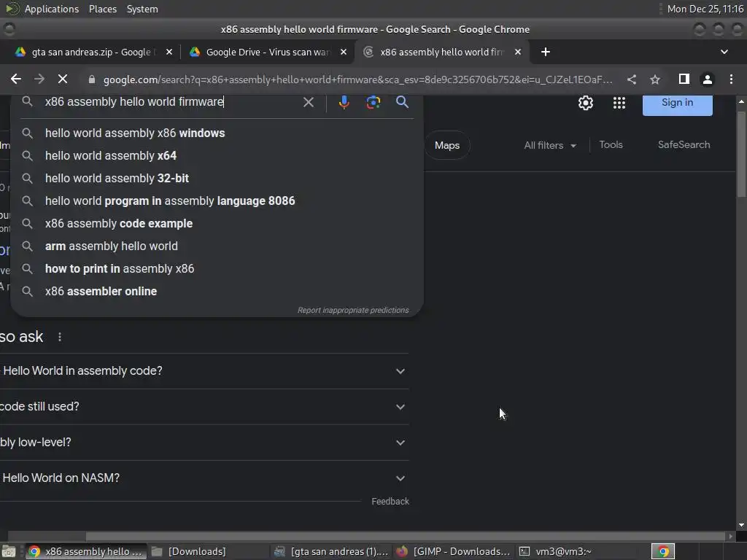This screenshot has height=560, width=747.
Task: Close the x86 assembly search tab
Action: tap(518, 52)
